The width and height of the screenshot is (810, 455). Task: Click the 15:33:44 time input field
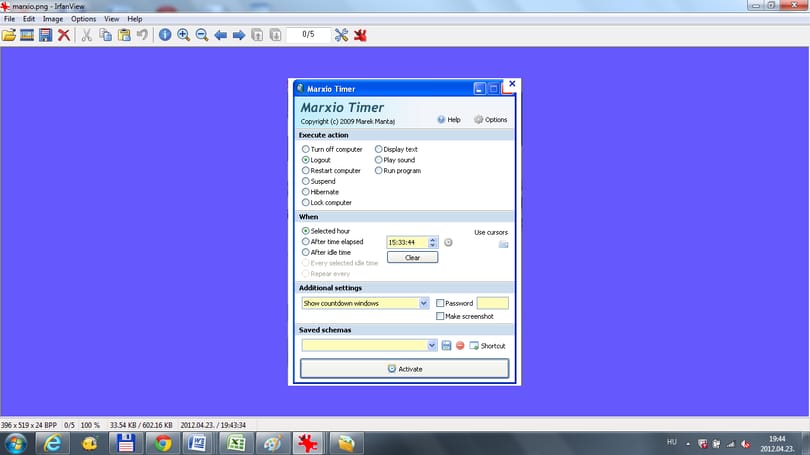click(x=407, y=242)
